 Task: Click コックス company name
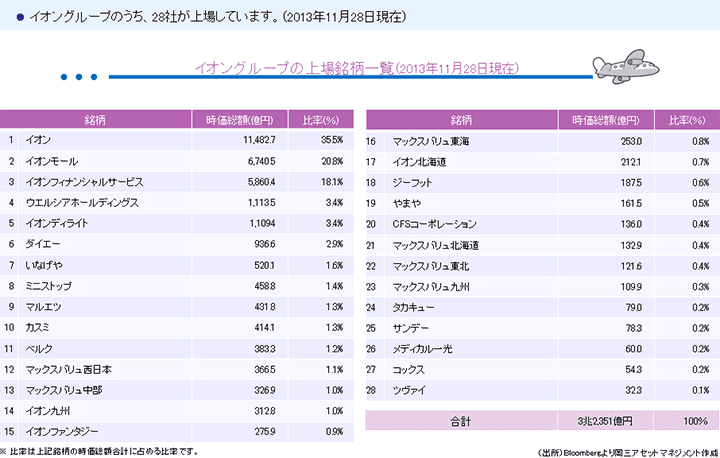click(409, 369)
